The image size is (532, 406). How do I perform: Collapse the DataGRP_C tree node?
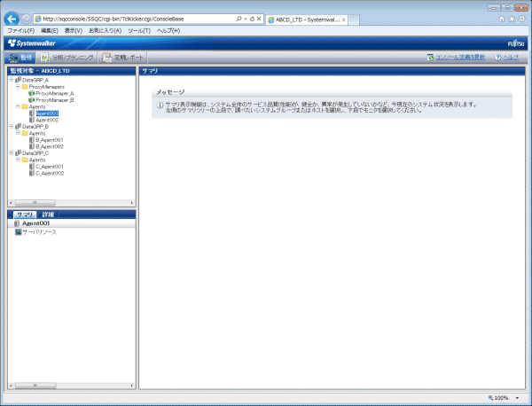(x=12, y=153)
